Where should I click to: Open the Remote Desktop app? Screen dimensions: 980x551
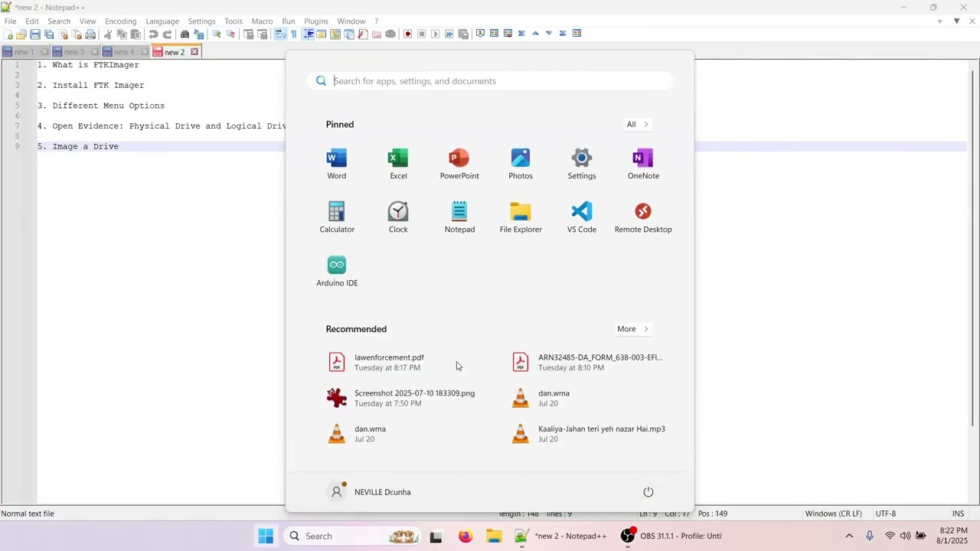[643, 218]
